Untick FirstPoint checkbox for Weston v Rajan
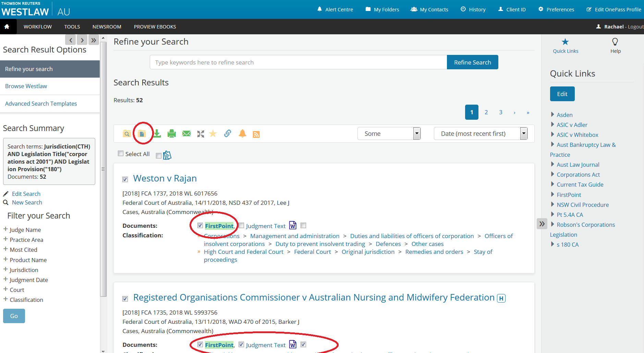 200,225
